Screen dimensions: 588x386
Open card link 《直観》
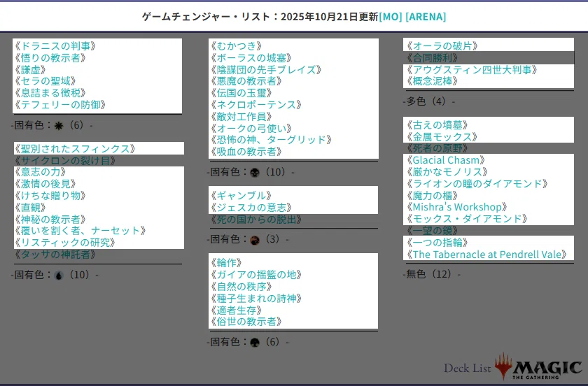click(x=30, y=207)
